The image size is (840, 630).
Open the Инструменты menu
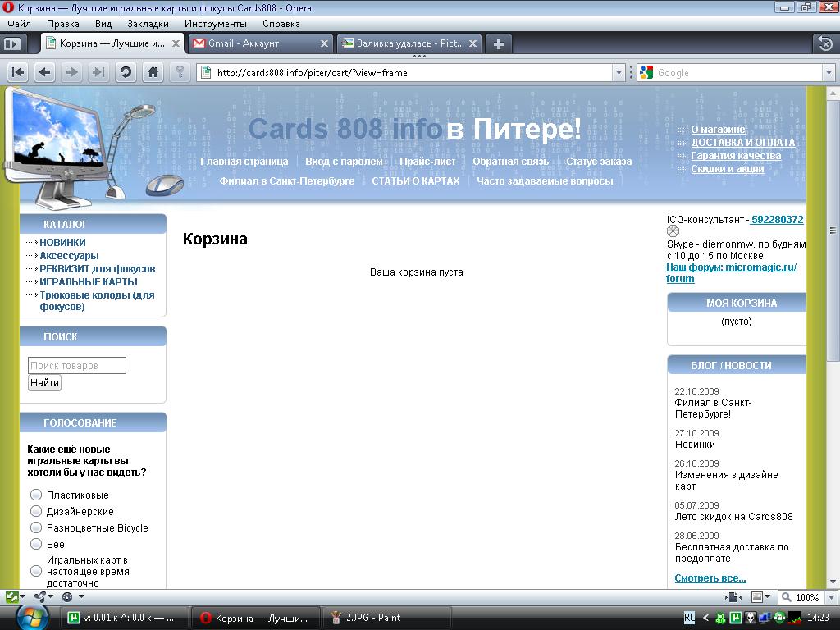pyautogui.click(x=216, y=24)
